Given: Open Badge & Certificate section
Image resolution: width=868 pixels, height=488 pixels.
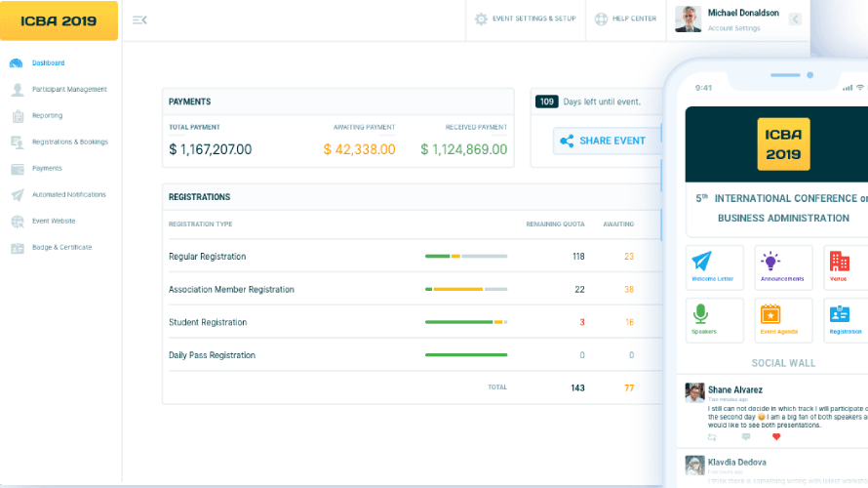Looking at the screenshot, I should [61, 248].
